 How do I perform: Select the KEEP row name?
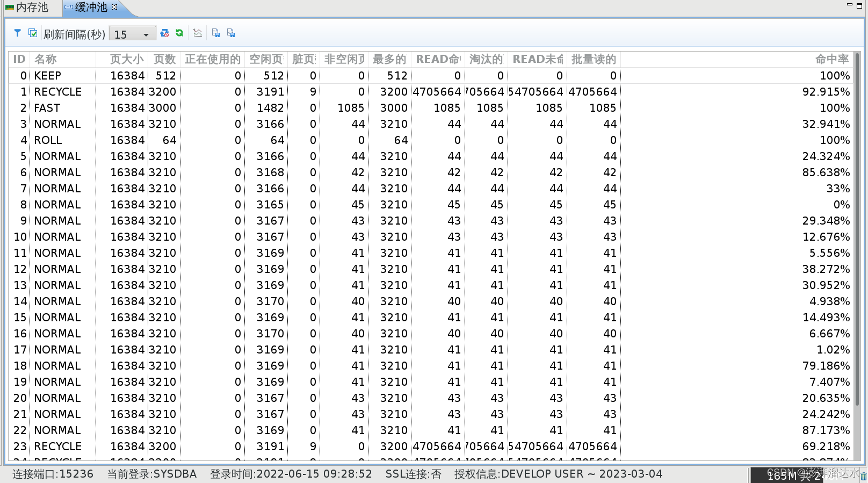[47, 76]
